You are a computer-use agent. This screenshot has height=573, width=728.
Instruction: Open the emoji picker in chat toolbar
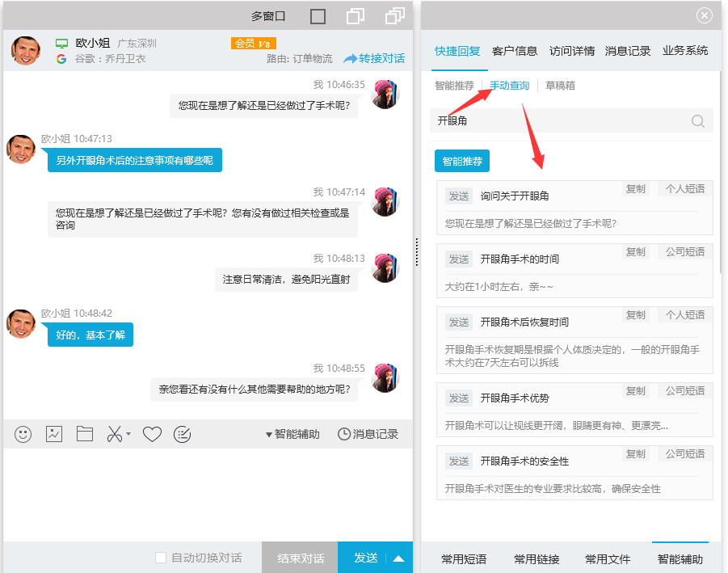point(23,434)
